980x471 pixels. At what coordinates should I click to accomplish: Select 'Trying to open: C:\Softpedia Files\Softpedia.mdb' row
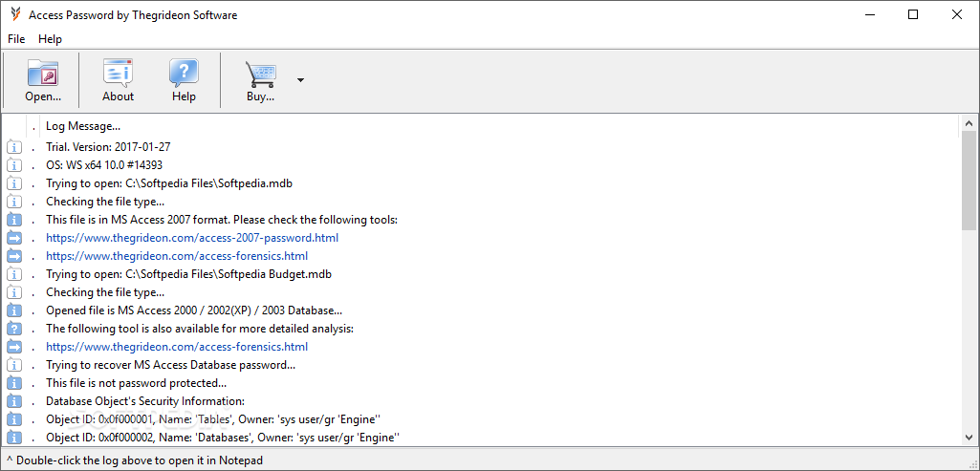coord(481,183)
